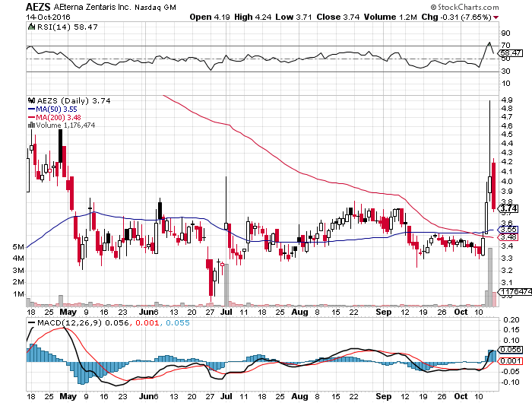Click the Aug label under price panel

(300, 312)
